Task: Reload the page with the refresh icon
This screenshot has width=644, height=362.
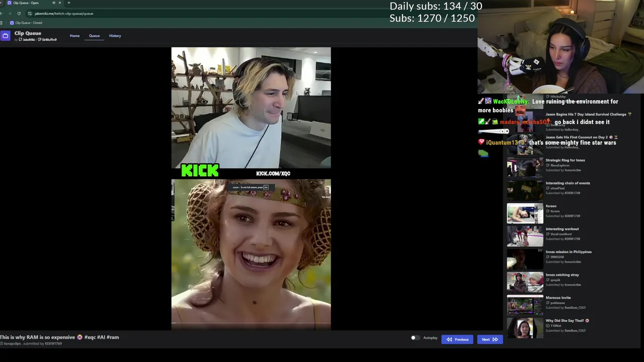Action: pyautogui.click(x=19, y=14)
